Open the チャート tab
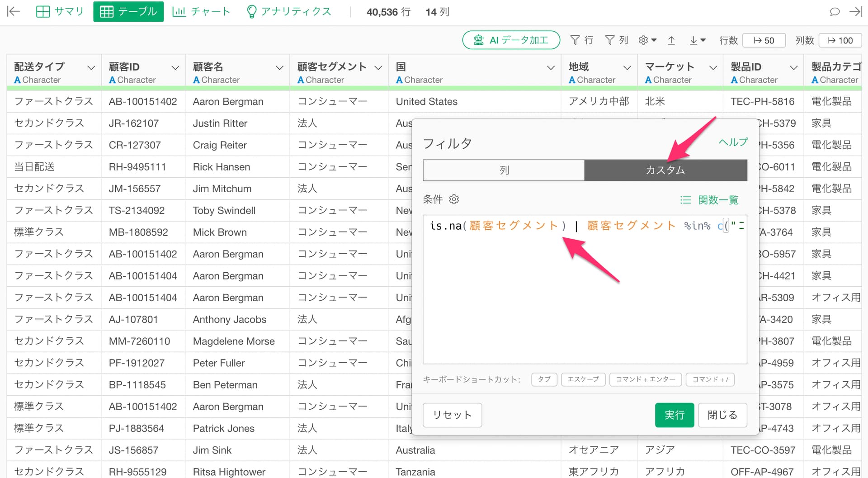 tap(201, 12)
